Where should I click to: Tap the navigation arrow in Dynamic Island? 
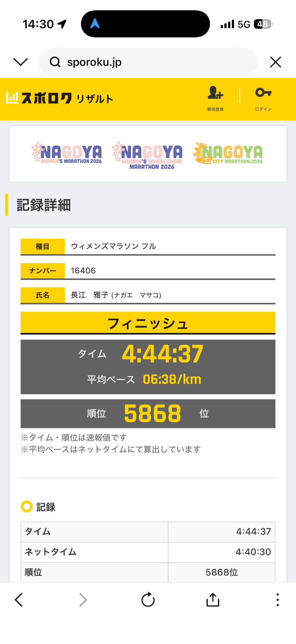pos(95,24)
